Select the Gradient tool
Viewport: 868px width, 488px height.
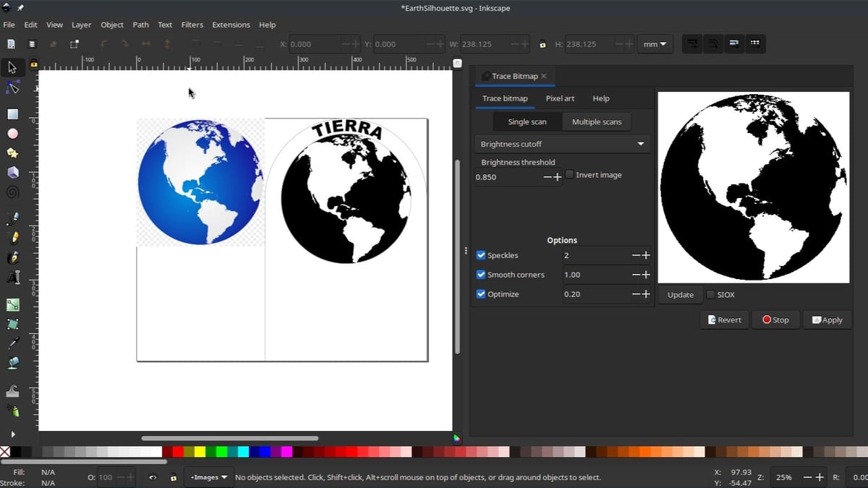point(12,304)
